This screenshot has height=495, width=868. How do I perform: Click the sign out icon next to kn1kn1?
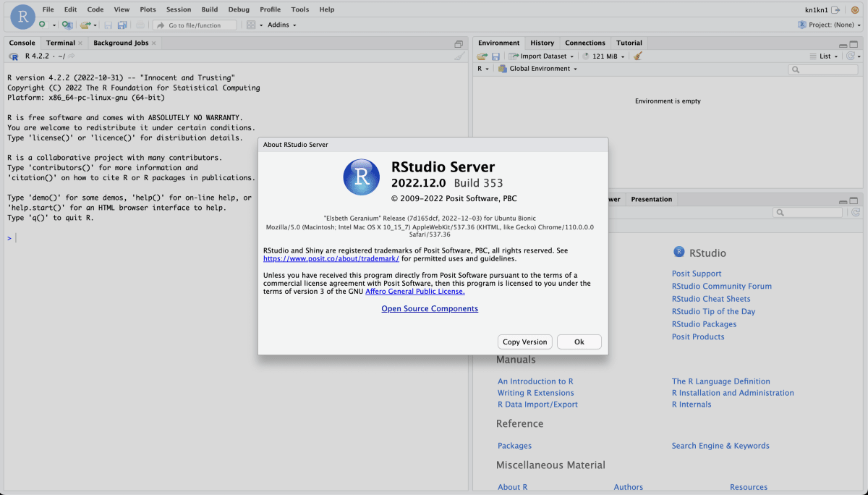(835, 10)
